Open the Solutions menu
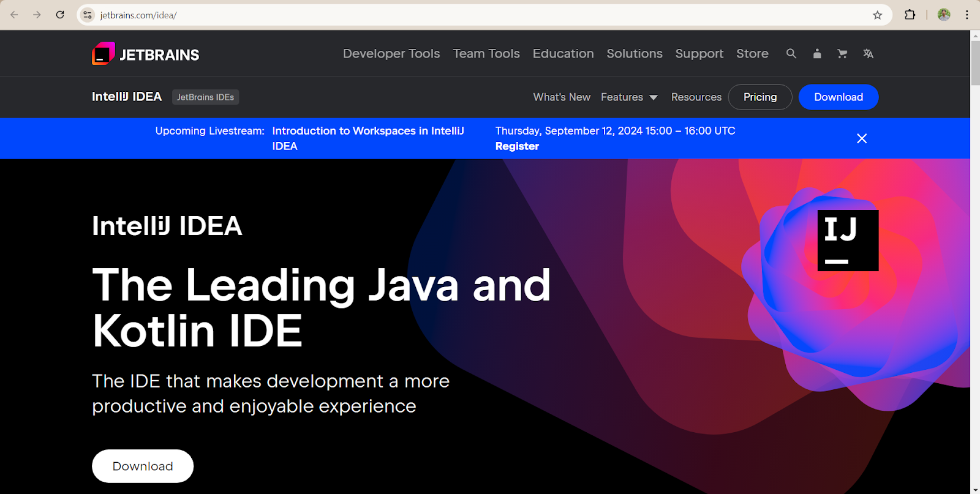980x494 pixels. coord(635,54)
